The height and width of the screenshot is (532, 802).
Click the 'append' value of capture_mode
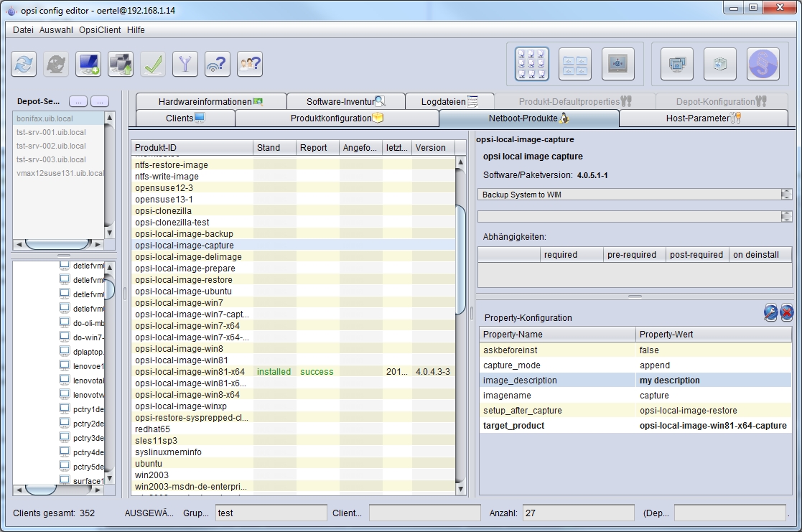[x=713, y=365]
